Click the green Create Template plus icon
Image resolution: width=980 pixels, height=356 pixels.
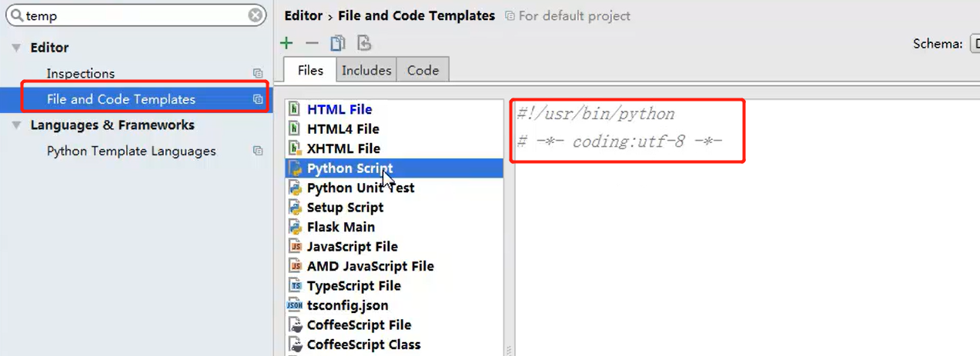[x=286, y=44]
